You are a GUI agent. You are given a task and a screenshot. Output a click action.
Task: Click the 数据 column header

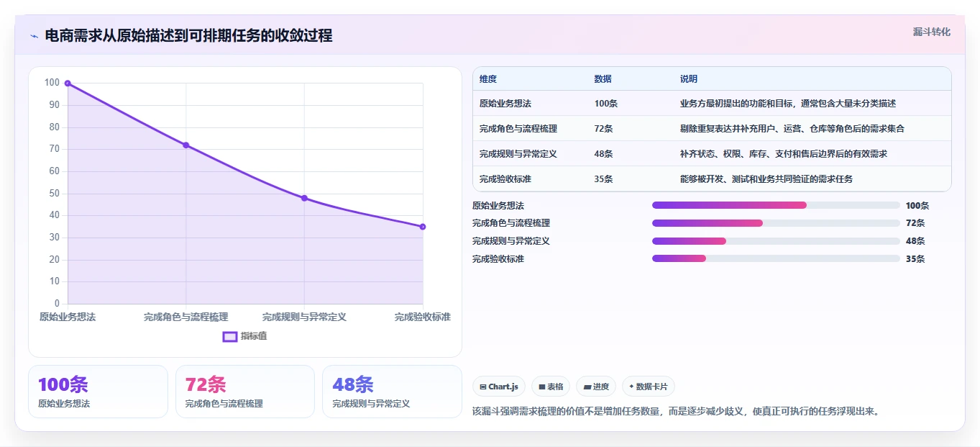(x=603, y=79)
